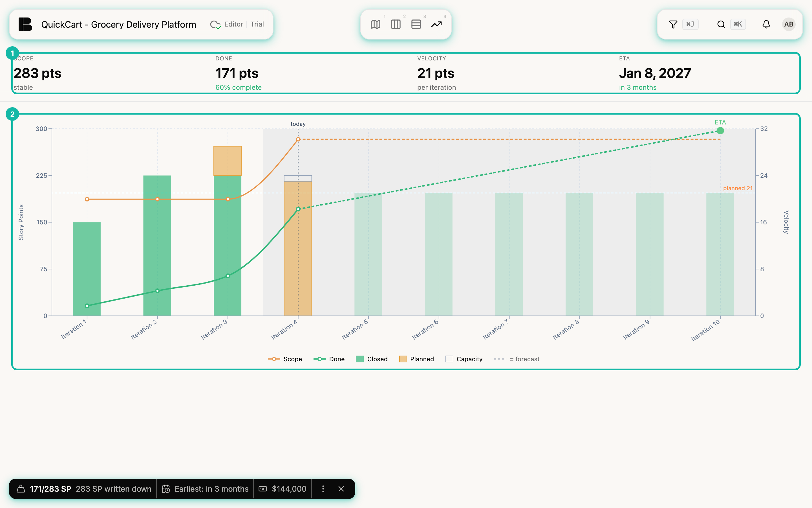The image size is (812, 508).
Task: Click the project title QuickCart
Action: coord(118,25)
